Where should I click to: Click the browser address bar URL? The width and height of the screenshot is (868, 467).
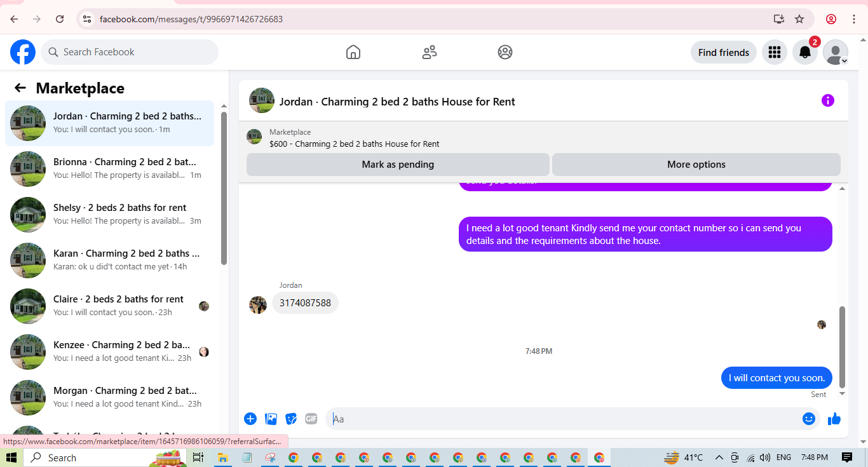(191, 19)
